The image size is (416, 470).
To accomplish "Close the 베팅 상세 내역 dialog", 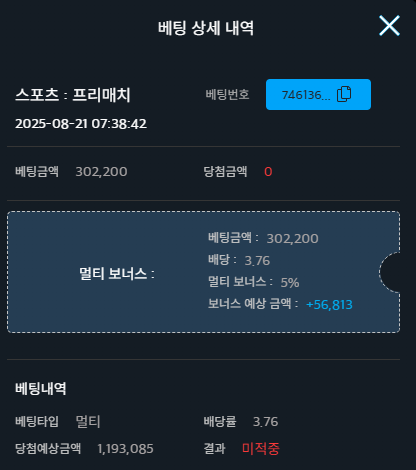I will tap(389, 26).
